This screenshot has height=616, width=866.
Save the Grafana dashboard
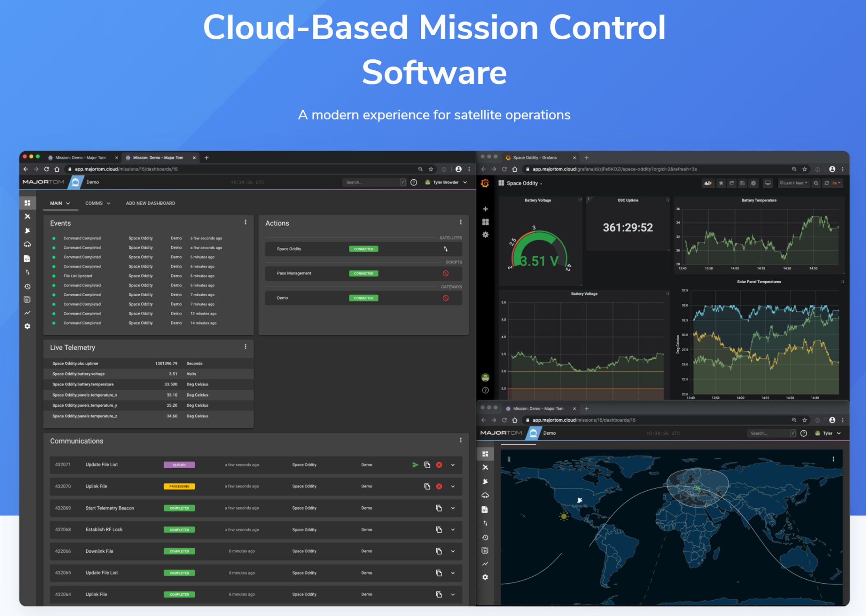click(x=742, y=183)
